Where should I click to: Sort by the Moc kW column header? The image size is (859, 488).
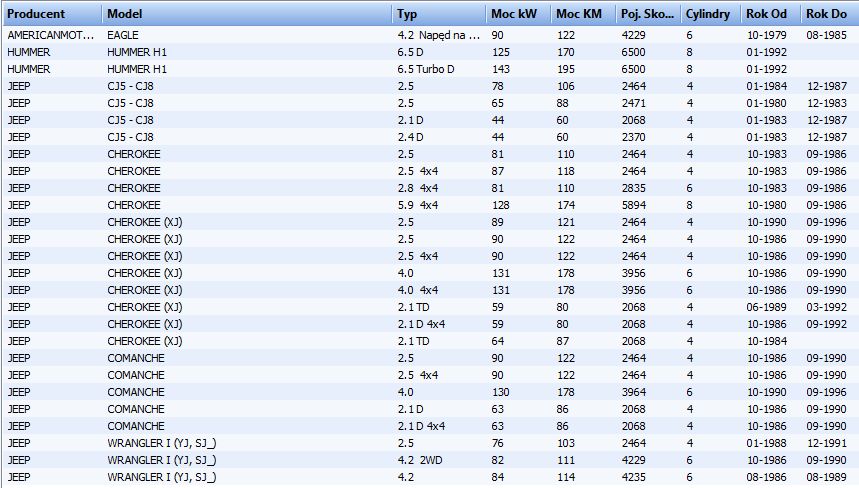[518, 14]
